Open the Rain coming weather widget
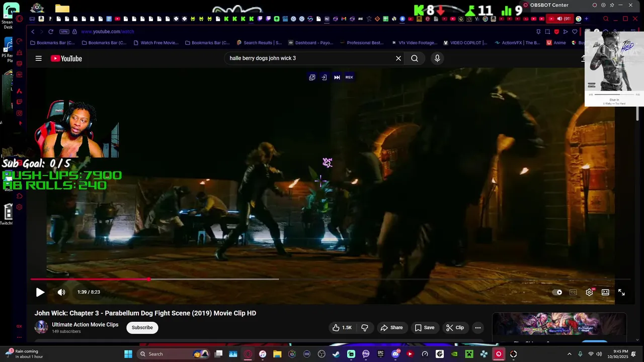 [24, 354]
